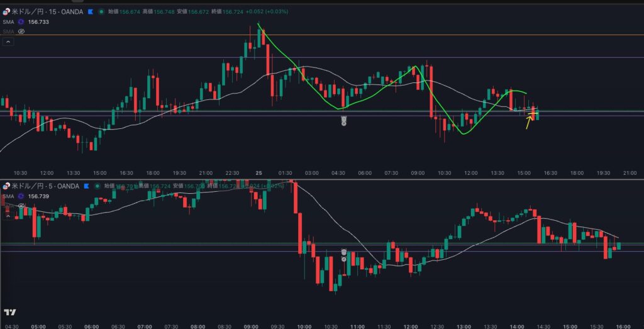Click the USD/JPY flag icon on 15-minute chart
The width and height of the screenshot is (644, 329).
pyautogui.click(x=6, y=11)
